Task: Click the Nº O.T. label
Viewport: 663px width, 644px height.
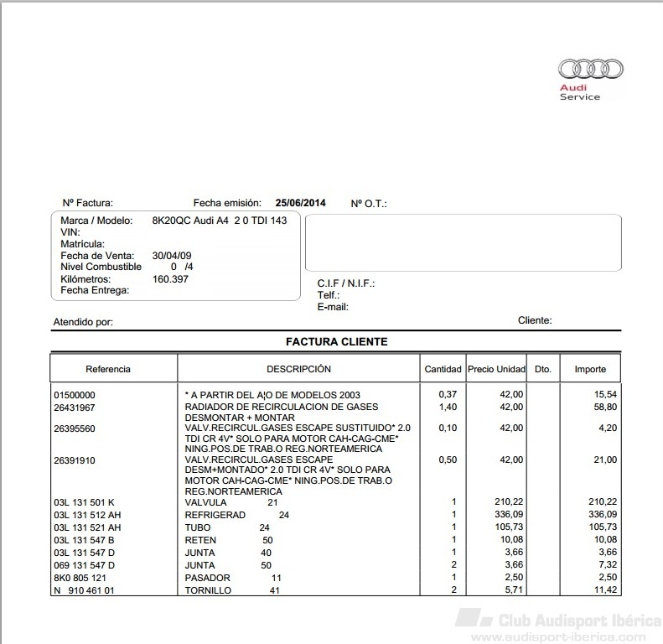Action: click(369, 204)
